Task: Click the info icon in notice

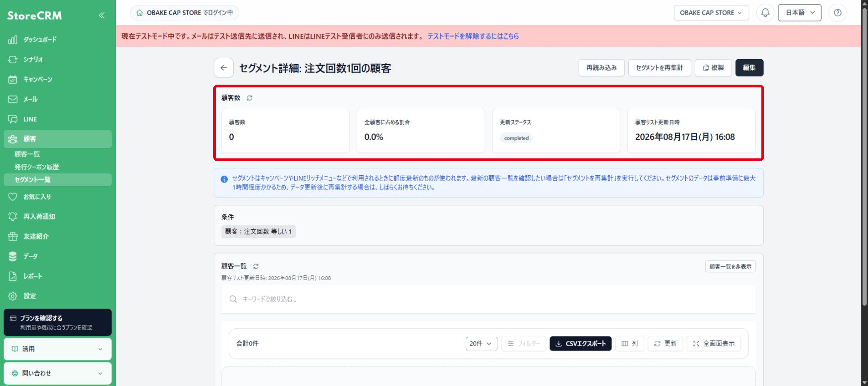Action: coord(224,179)
